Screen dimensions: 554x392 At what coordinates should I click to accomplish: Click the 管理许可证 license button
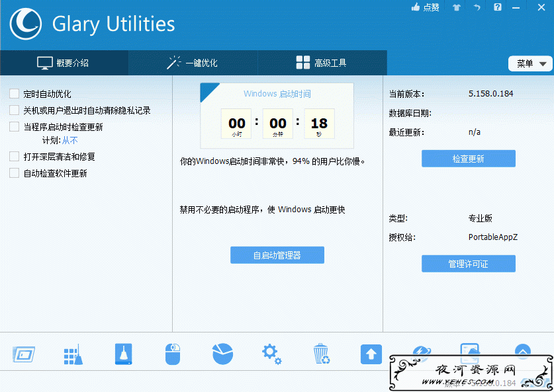[x=469, y=264]
